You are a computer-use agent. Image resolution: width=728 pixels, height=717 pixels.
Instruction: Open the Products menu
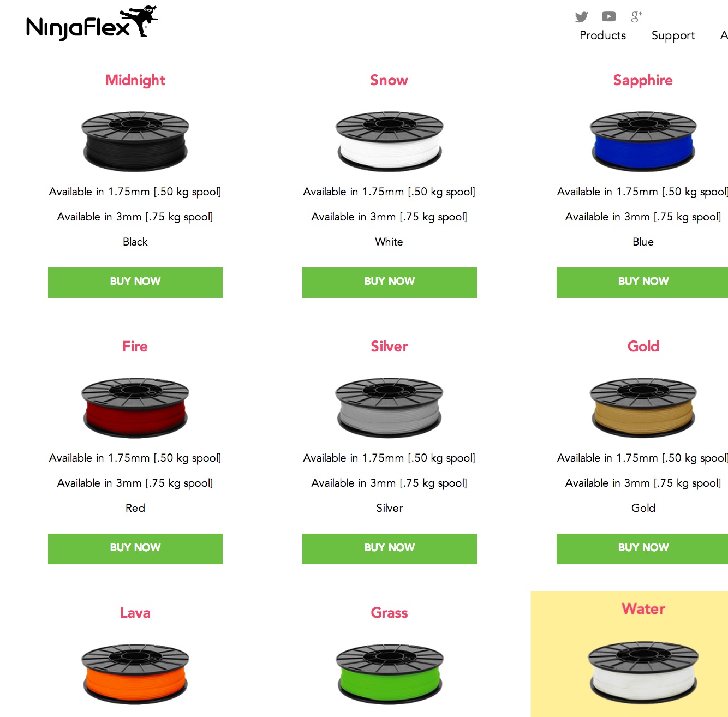[602, 35]
